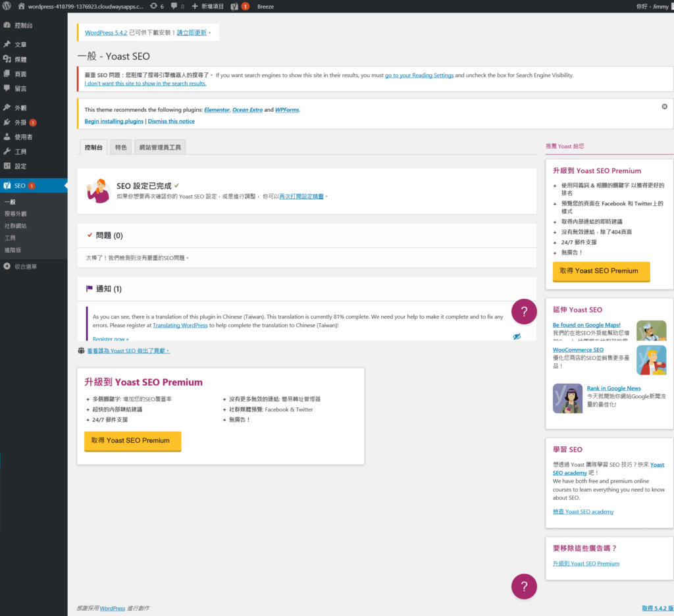The width and height of the screenshot is (674, 616).
Task: Open Translating WordPress link
Action: (180, 325)
